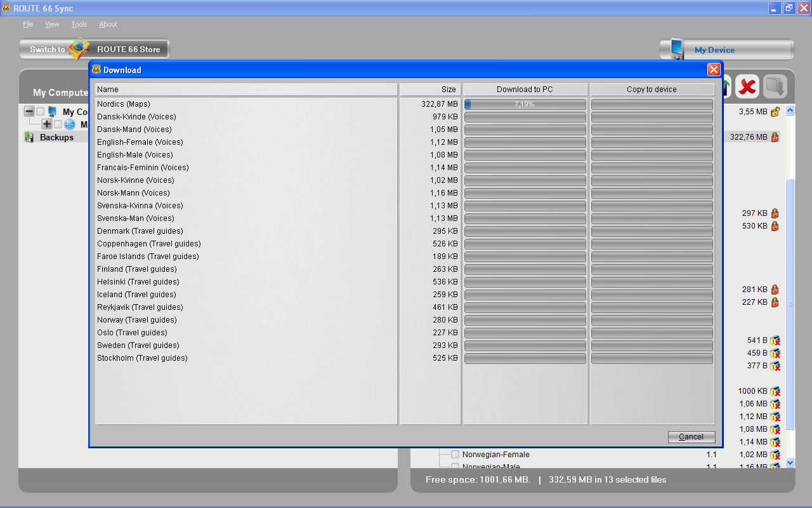Click the status icon beside 459 B
812x508 pixels.
(x=775, y=353)
